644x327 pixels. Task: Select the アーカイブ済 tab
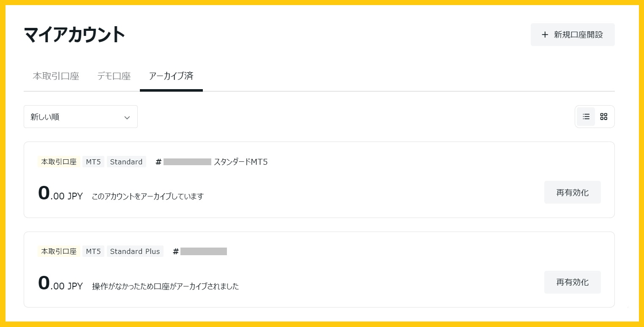tap(171, 76)
